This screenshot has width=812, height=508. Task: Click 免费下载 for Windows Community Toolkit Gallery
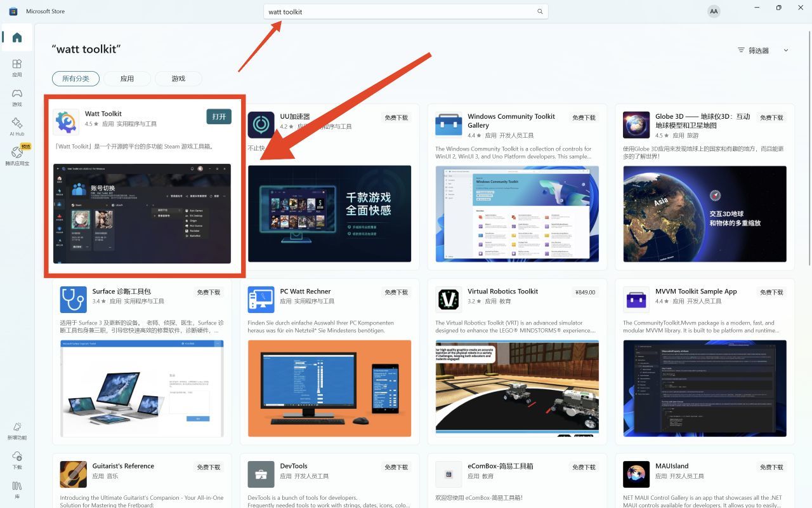[x=584, y=117]
